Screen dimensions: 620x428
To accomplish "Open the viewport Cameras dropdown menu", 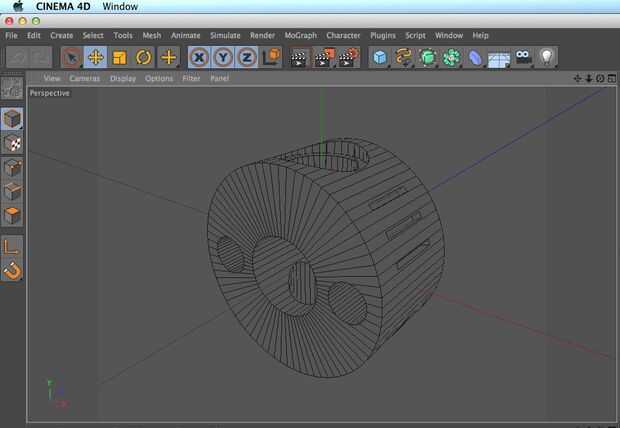I will (x=85, y=78).
